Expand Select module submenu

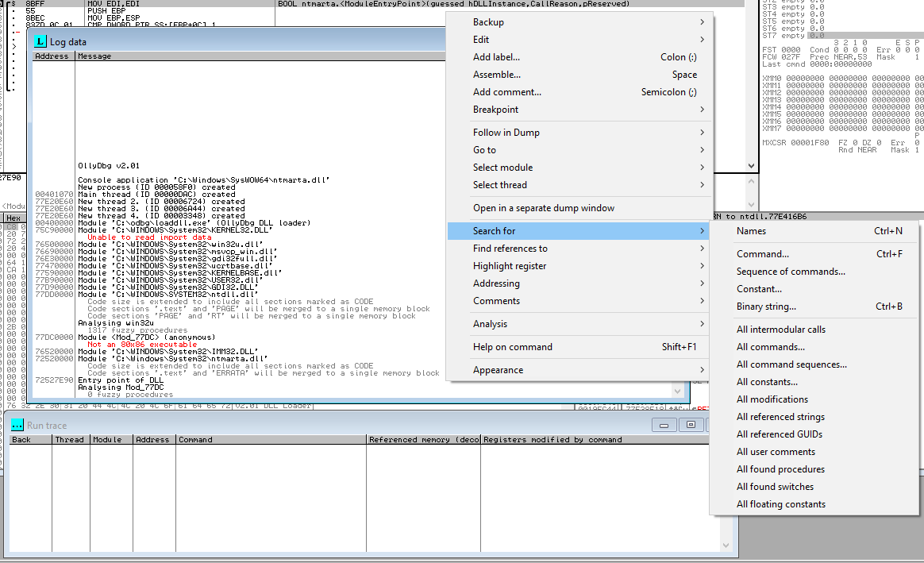tap(579, 168)
